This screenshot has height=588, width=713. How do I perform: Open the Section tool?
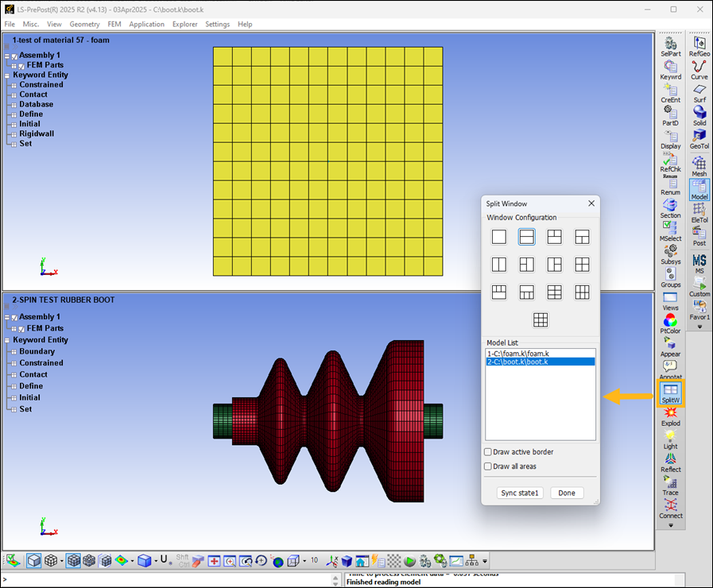670,208
